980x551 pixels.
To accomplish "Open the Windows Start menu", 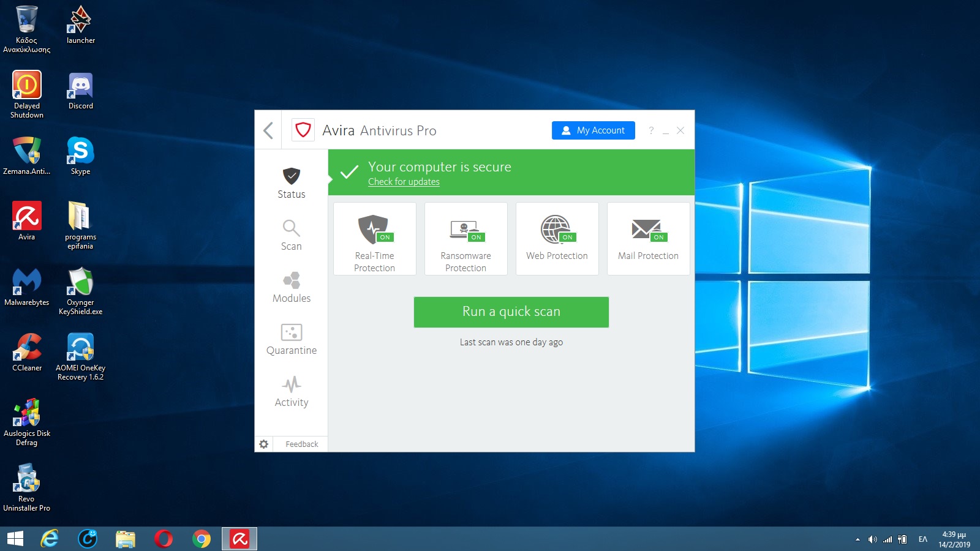I will pos(15,539).
